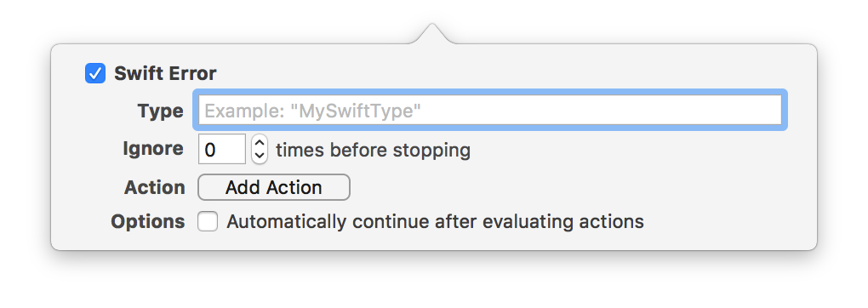Click the 'MySwiftType' placeholder text
This screenshot has width=868, height=308.
click(x=313, y=111)
